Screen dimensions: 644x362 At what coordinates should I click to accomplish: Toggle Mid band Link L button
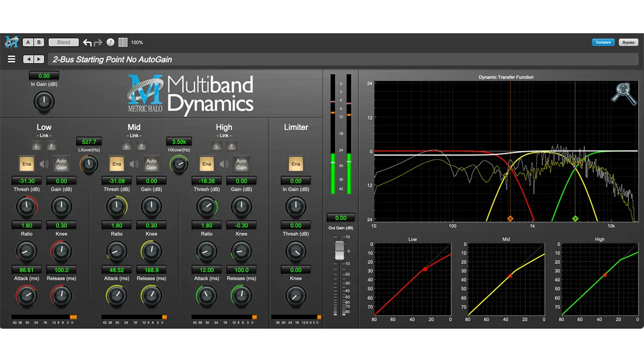tap(127, 146)
